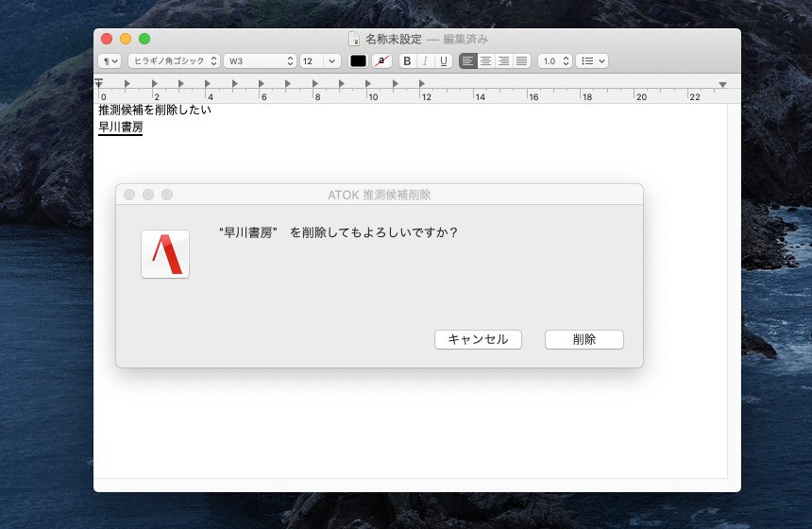Open the ヒラギノ角ゴシック font family dropdown
812x529 pixels.
click(174, 60)
